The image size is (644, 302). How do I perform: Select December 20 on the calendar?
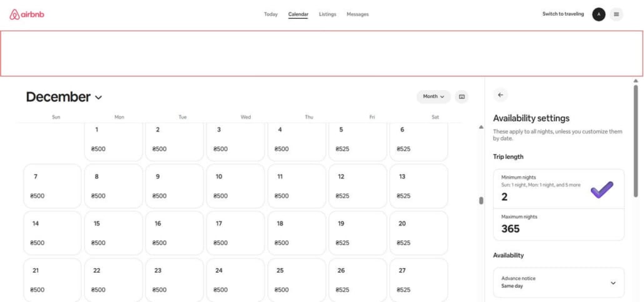(419, 233)
